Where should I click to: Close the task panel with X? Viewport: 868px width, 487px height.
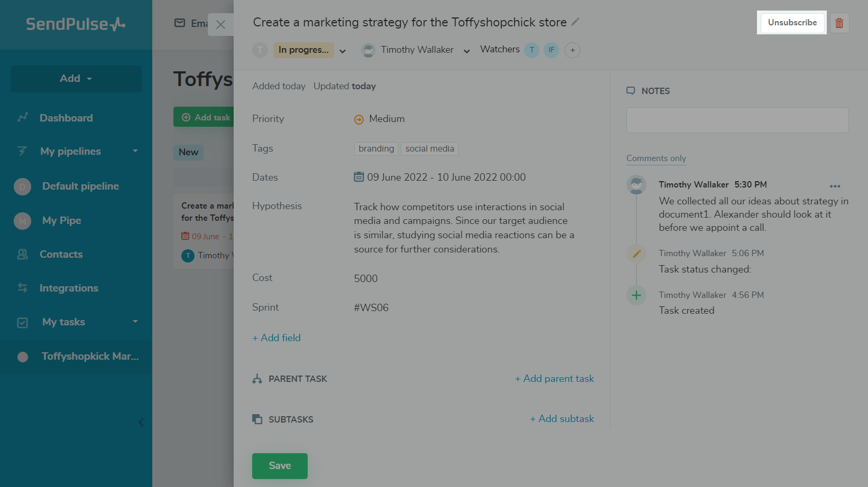221,24
